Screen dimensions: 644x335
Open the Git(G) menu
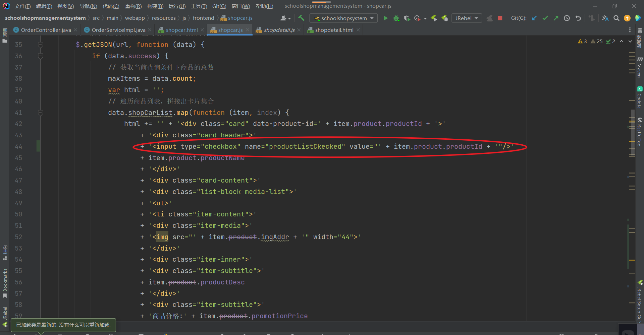click(219, 6)
